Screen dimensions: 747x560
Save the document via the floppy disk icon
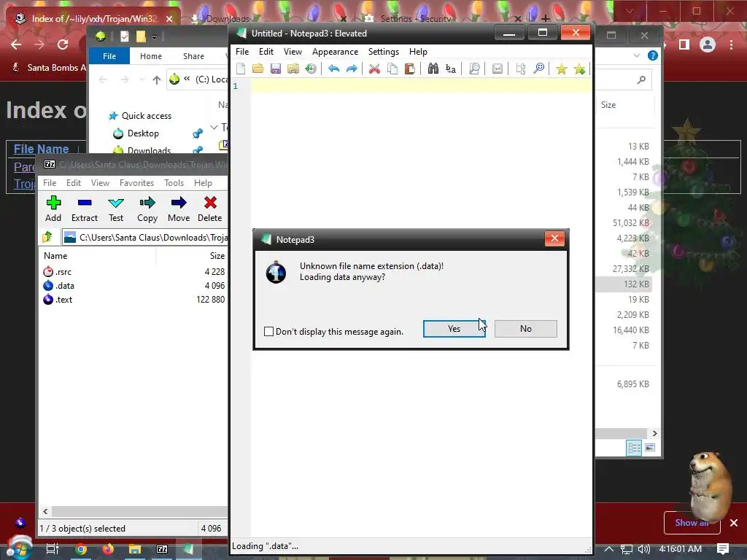[x=275, y=69]
